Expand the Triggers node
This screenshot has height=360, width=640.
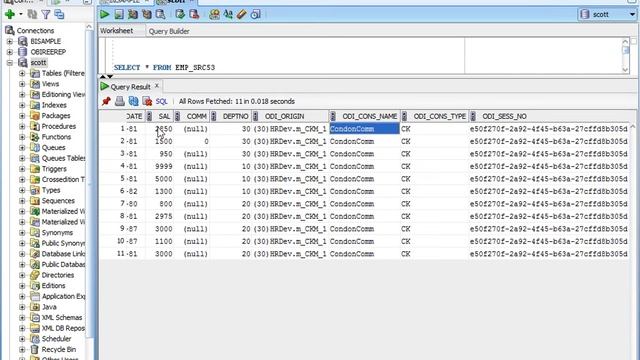[x=22, y=169]
